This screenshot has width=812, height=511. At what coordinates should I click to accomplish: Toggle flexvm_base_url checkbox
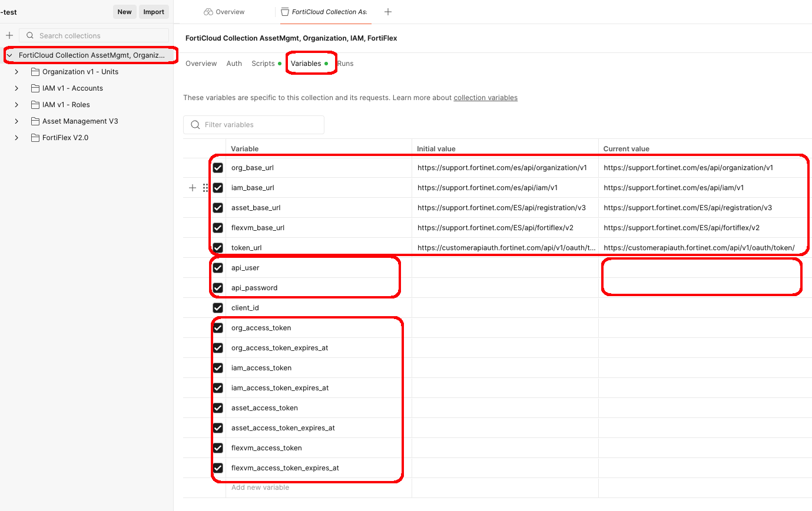pos(218,228)
